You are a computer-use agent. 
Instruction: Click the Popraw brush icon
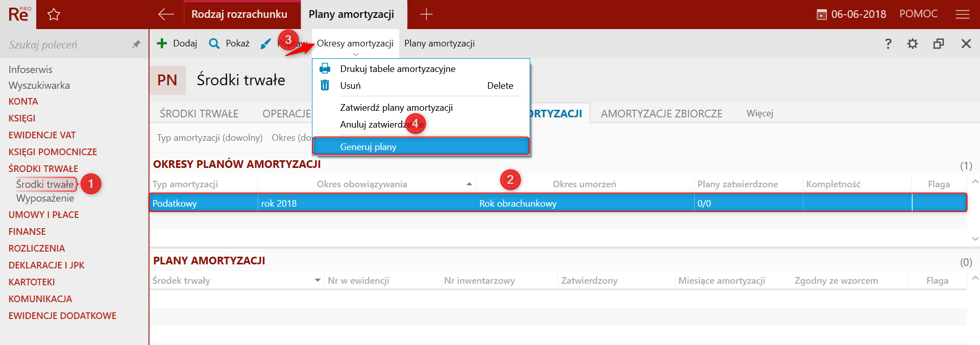pos(265,44)
